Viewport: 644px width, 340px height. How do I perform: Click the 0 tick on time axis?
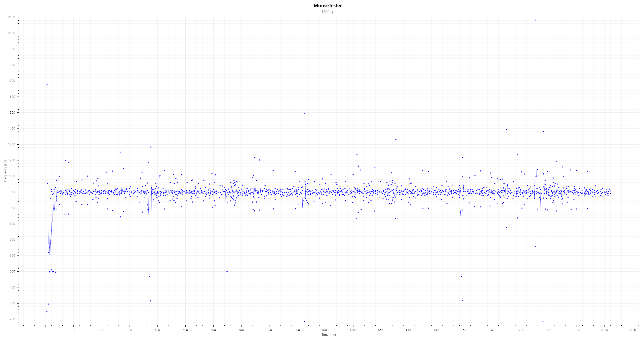coord(46,330)
